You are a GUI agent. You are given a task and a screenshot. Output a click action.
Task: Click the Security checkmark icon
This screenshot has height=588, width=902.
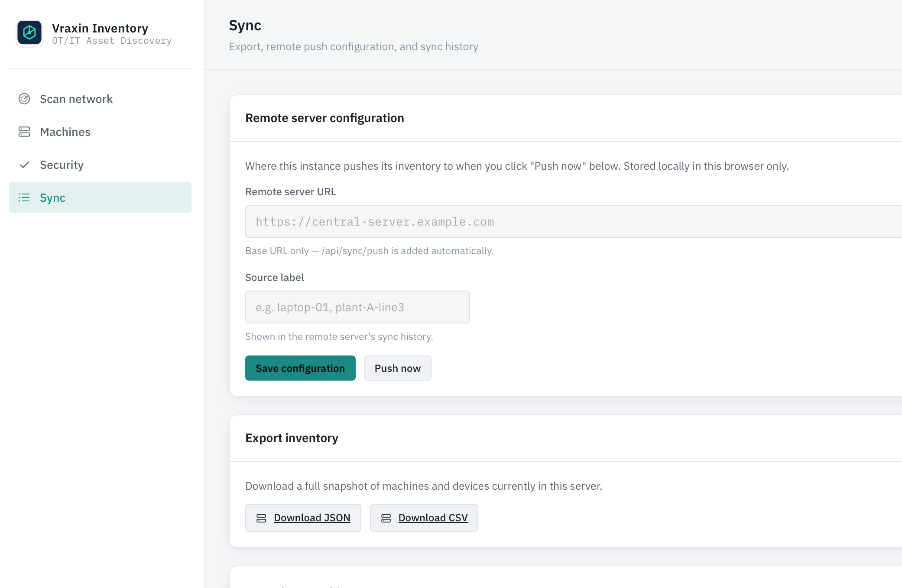24,165
